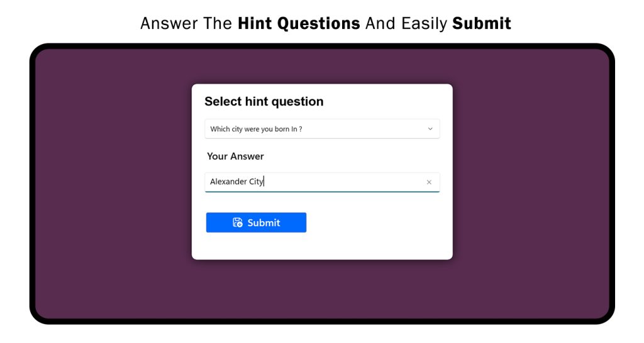Click the words "And Easily" in the title

pos(406,24)
